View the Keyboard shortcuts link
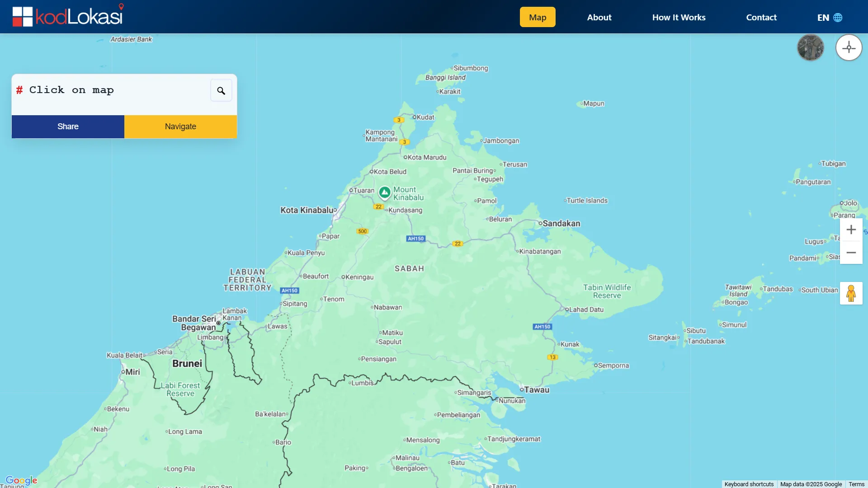 749,483
